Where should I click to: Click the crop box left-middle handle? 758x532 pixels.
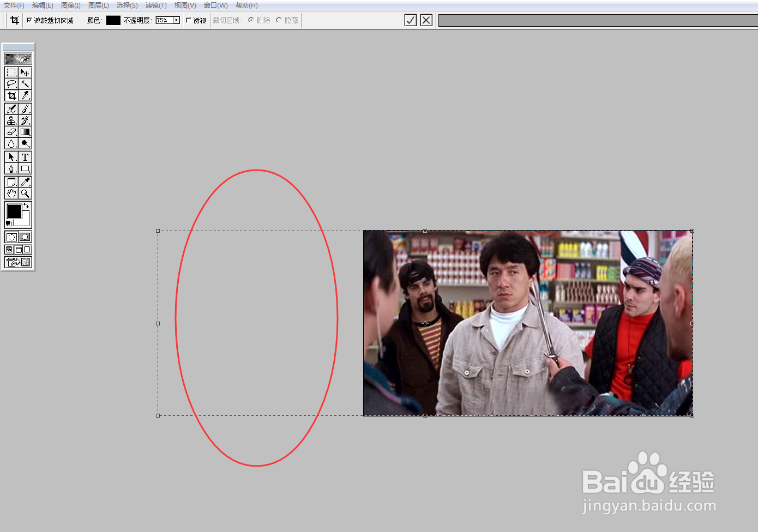158,323
